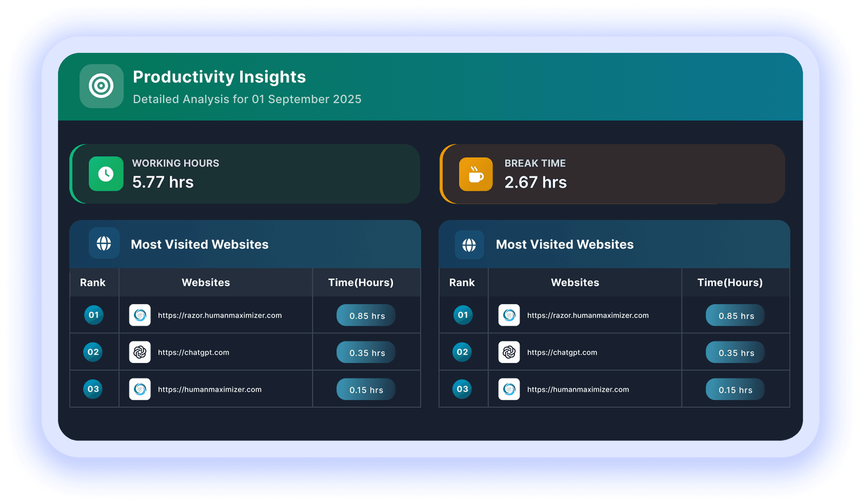This screenshot has height=504, width=861.
Task: Select the clock icon beside Working Hours
Action: point(106,174)
